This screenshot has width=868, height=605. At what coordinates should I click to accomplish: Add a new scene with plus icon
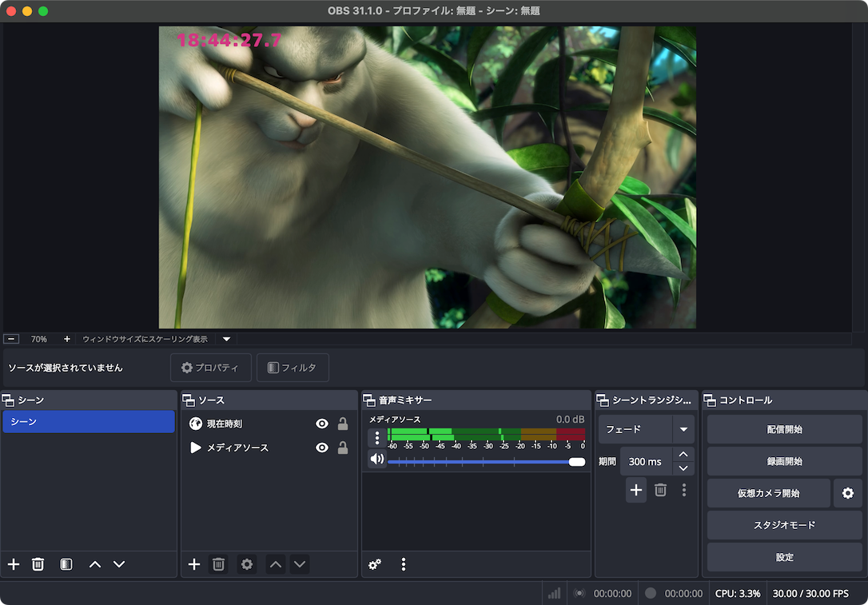[14, 564]
